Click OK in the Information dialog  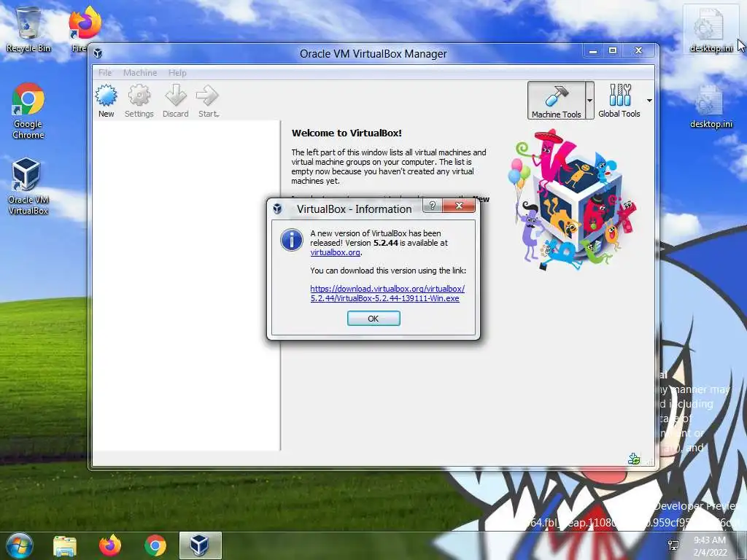click(373, 319)
